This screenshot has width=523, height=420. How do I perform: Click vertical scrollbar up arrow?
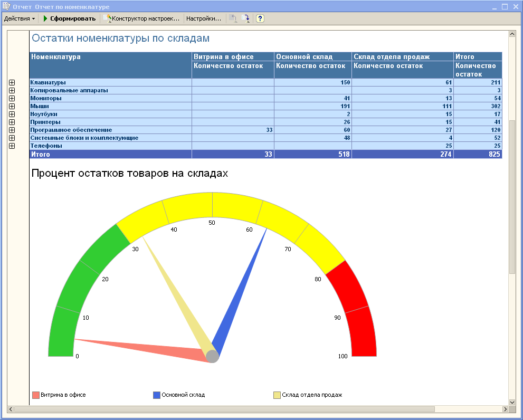click(x=511, y=34)
